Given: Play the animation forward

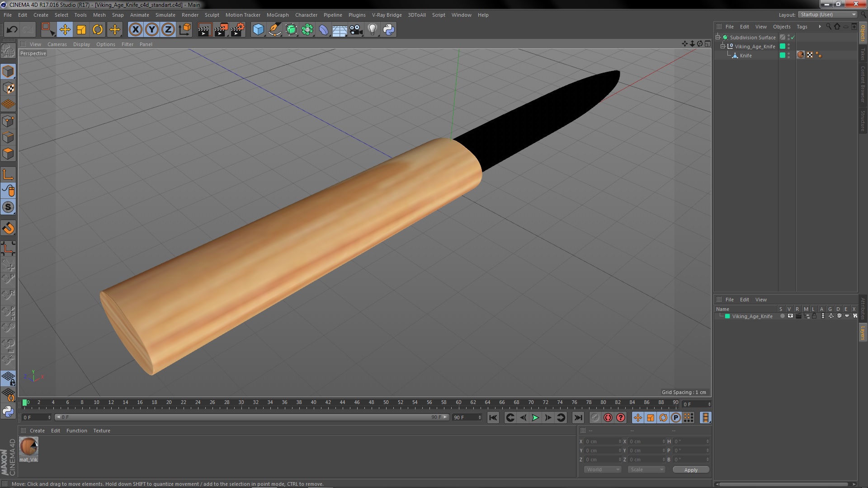Looking at the screenshot, I should coord(535,418).
